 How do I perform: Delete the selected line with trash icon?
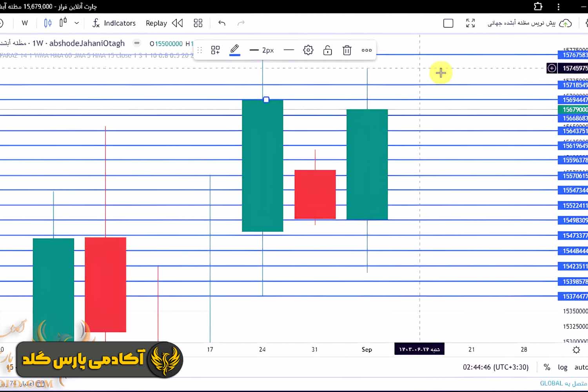347,50
